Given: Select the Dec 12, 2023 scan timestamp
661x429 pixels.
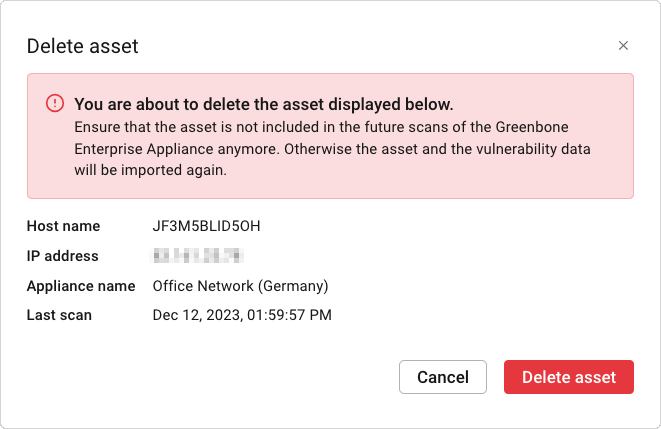Looking at the screenshot, I should [242, 315].
